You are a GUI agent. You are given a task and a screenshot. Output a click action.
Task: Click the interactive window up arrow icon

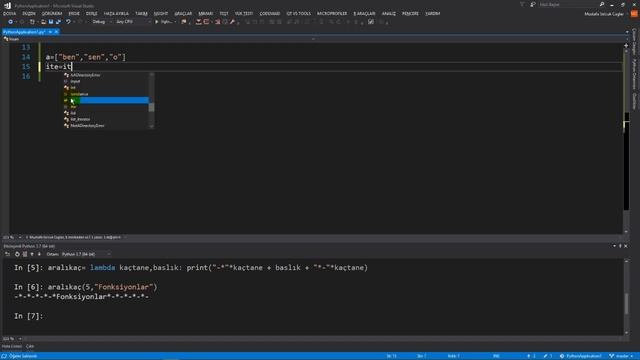[32, 254]
